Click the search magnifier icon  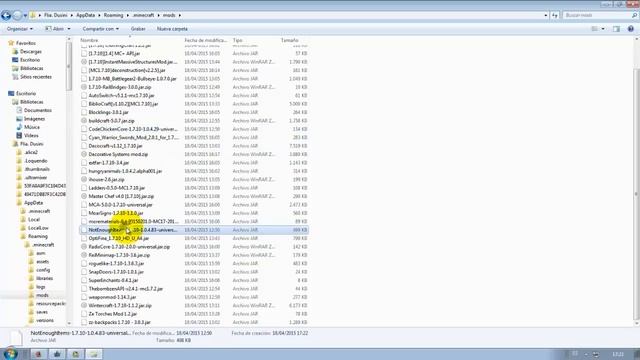pyautogui.click(x=634, y=15)
